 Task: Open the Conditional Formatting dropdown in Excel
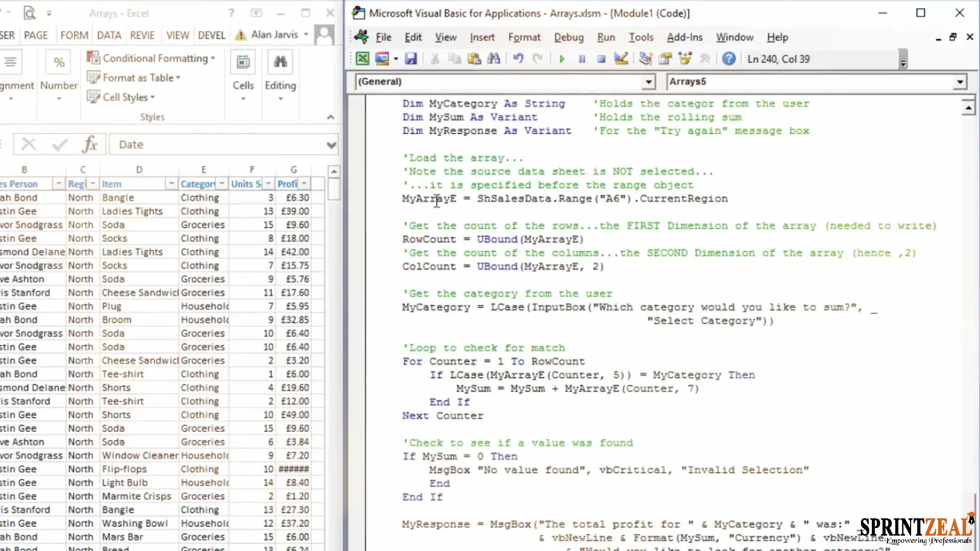point(151,58)
